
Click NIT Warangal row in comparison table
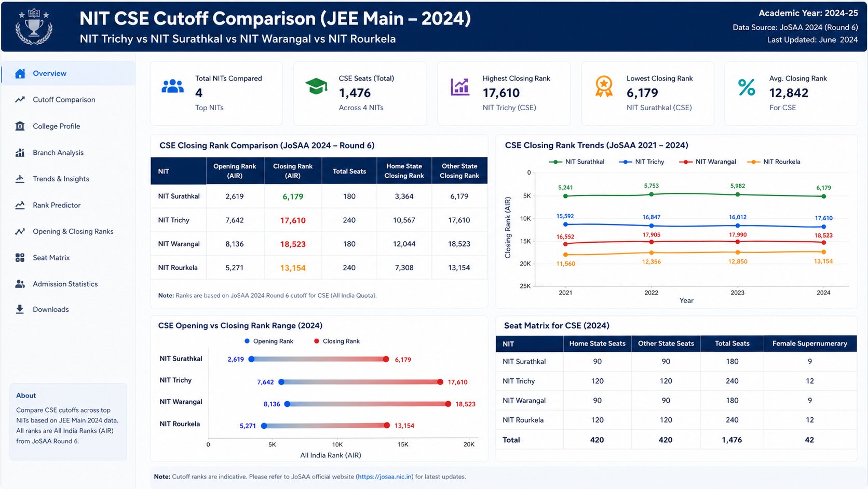point(319,244)
